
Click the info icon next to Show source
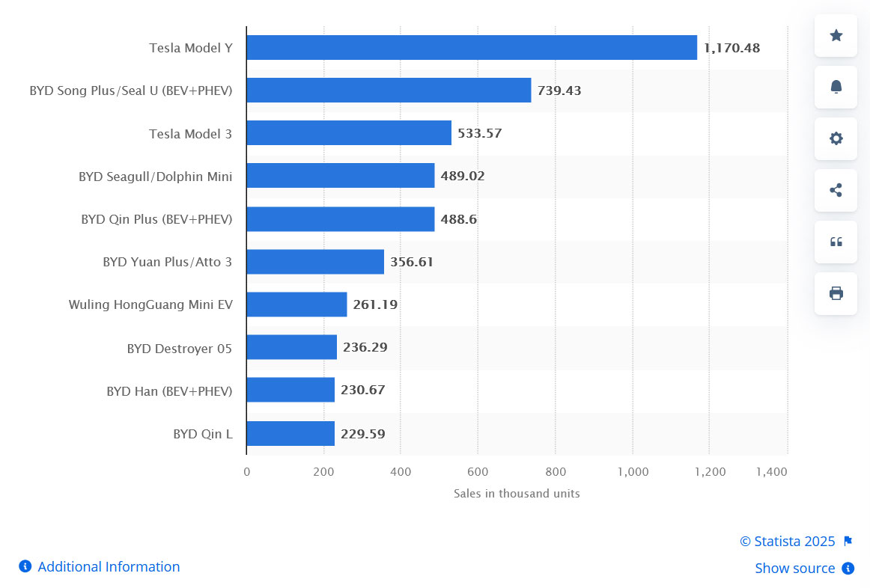[x=848, y=568]
